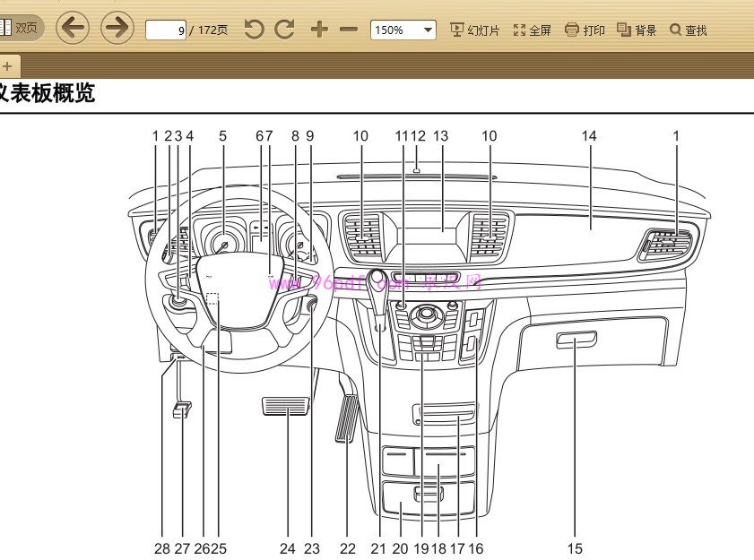754x560 pixels.
Task: Open the background (背景) options
Action: 637,30
